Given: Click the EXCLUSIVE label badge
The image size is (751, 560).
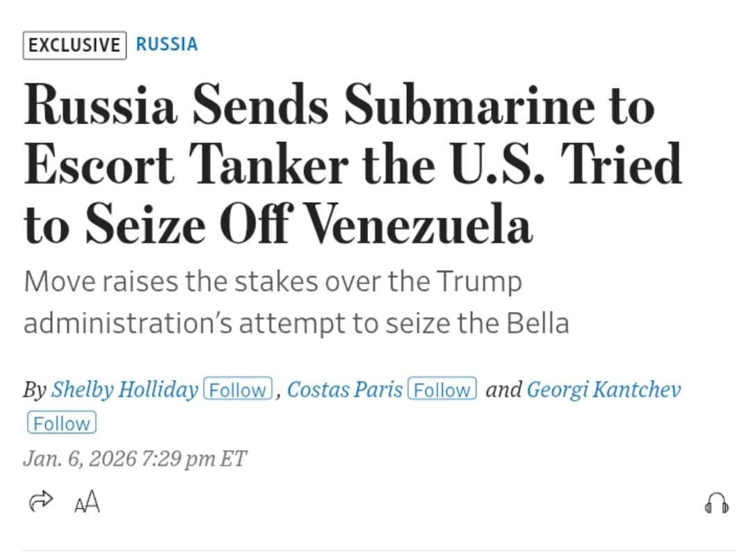Looking at the screenshot, I should point(74,46).
